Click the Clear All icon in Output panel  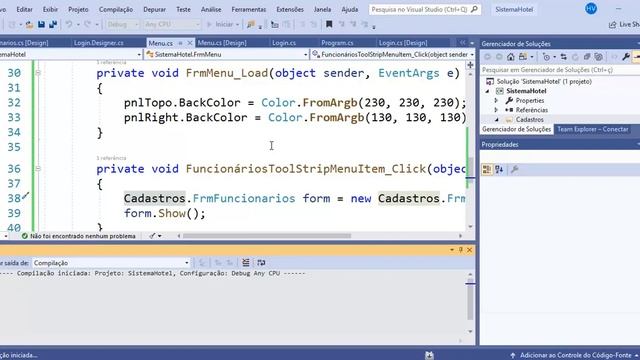(245, 262)
